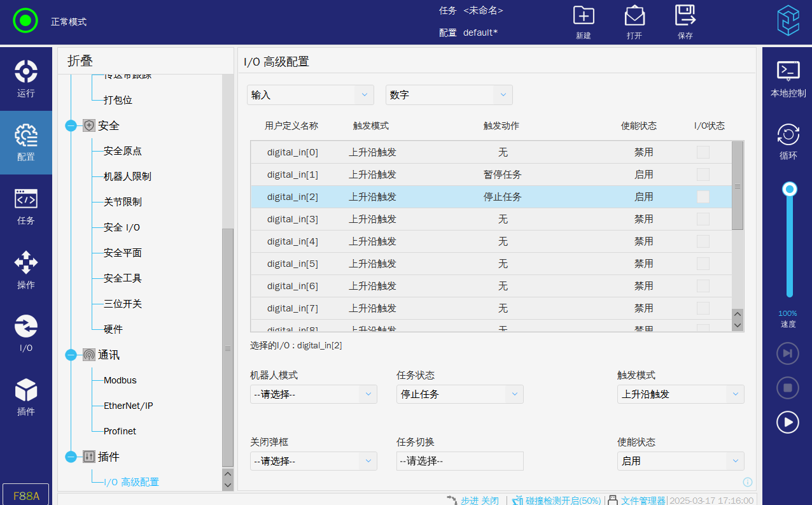Open the 输入 input/output type dropdown
Image resolution: width=812 pixels, height=505 pixels.
[x=310, y=95]
